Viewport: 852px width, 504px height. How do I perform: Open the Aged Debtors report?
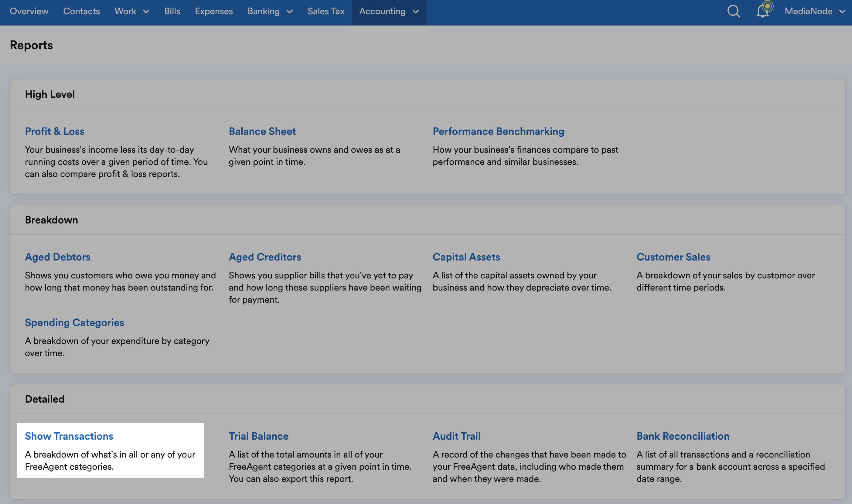57,257
